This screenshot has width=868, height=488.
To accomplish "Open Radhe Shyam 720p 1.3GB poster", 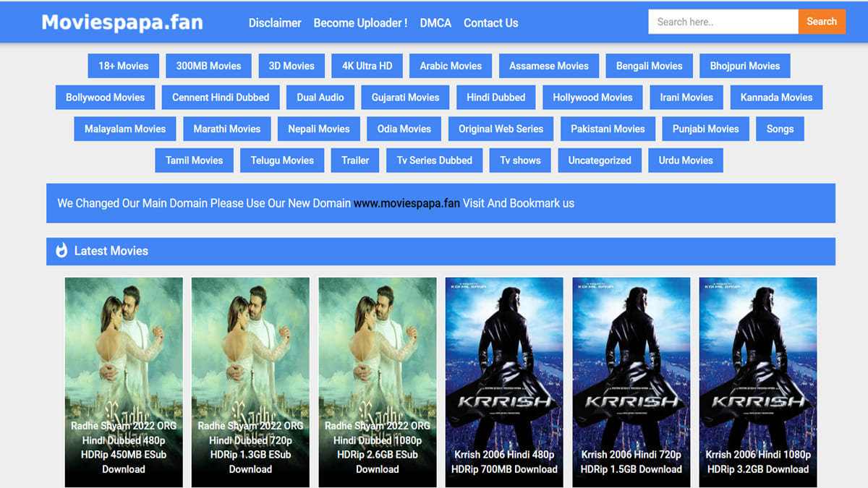I will [x=250, y=382].
